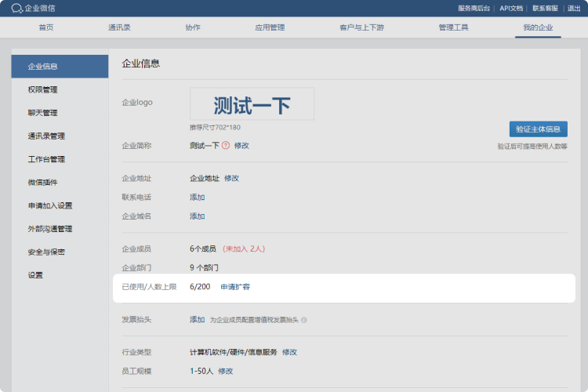
Task: Click 修改 next to 企业简称
Action: pos(241,145)
